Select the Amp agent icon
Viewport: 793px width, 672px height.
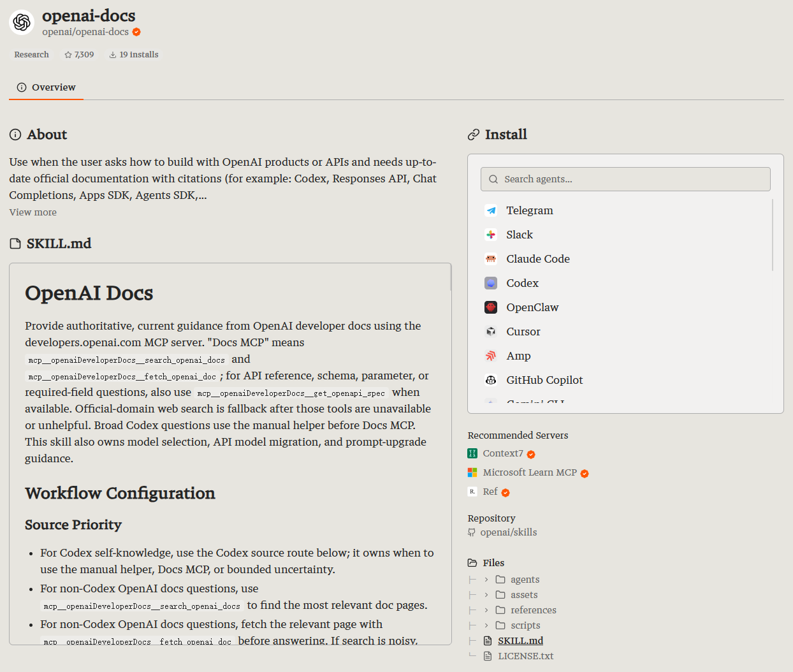point(491,356)
